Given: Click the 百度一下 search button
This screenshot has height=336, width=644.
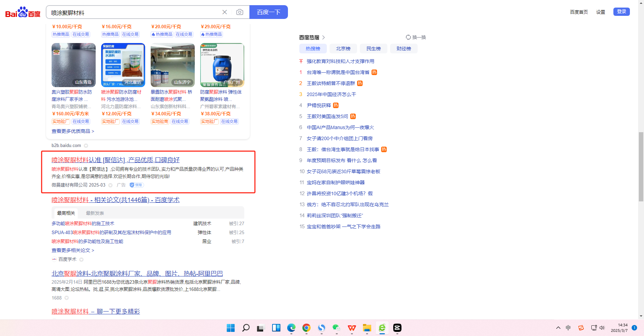Looking at the screenshot, I should coord(268,12).
